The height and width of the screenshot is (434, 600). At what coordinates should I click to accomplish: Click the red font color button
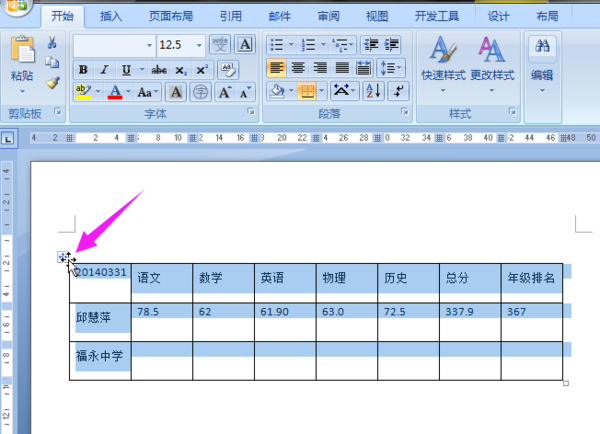pyautogui.click(x=114, y=92)
